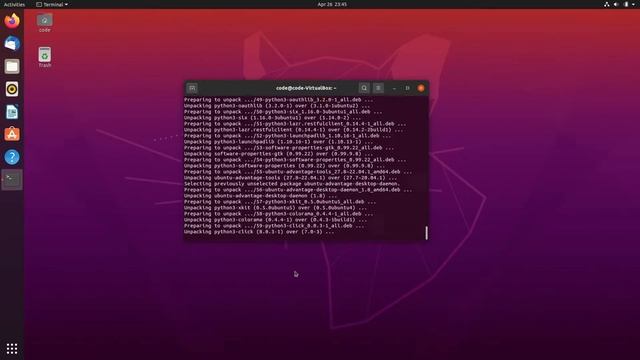Open the terminal search tool
640x360 pixels.
pos(364,88)
